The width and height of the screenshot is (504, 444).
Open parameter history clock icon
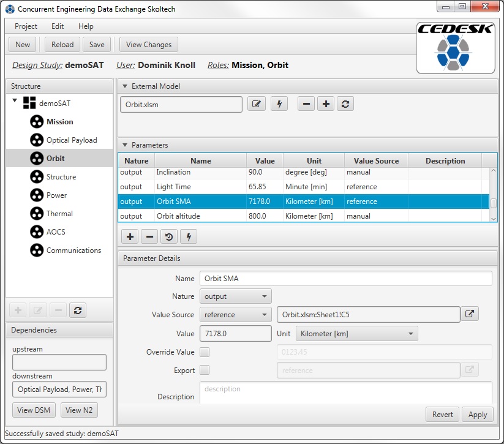tap(169, 237)
